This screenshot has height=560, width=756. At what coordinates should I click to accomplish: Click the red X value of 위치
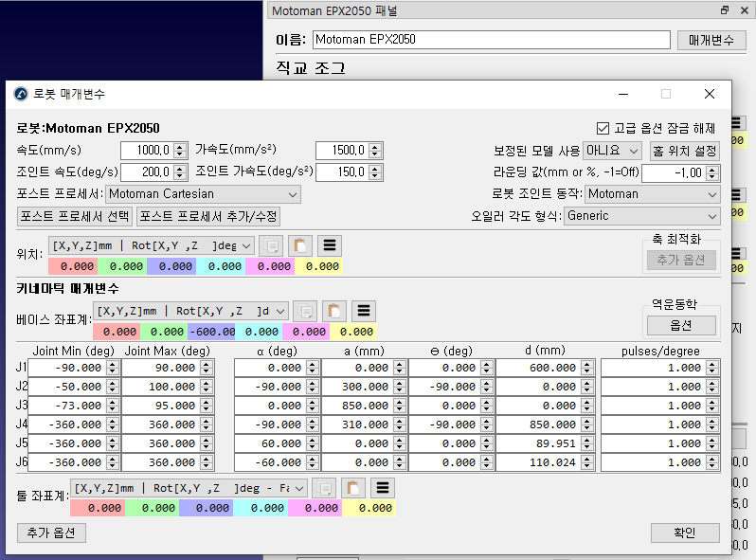click(x=73, y=266)
